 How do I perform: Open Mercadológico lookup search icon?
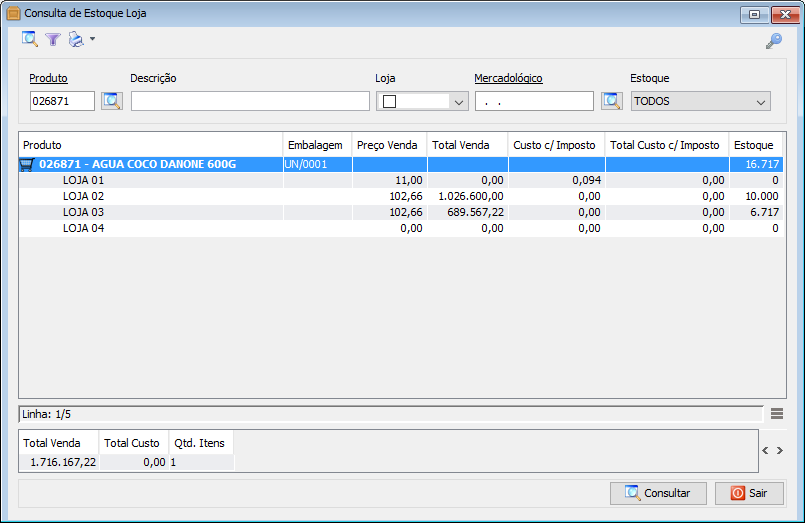[x=611, y=101]
